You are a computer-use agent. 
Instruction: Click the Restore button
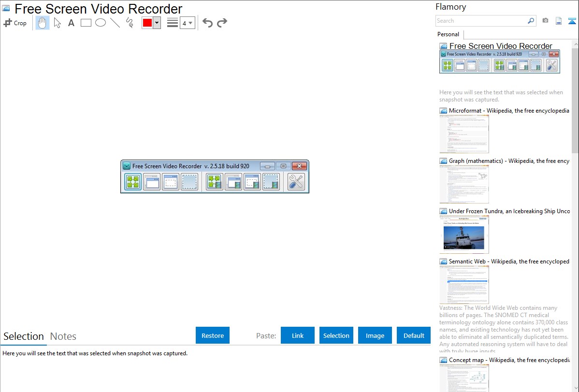(213, 335)
